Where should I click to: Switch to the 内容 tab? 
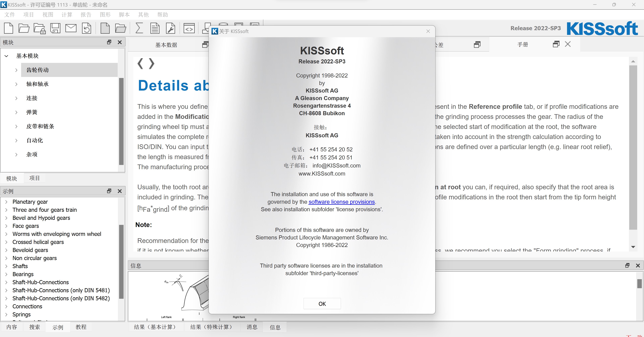coord(12,327)
